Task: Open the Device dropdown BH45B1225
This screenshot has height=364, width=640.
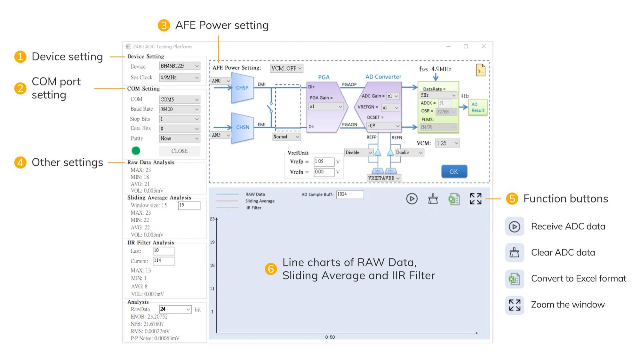Action: coord(179,66)
